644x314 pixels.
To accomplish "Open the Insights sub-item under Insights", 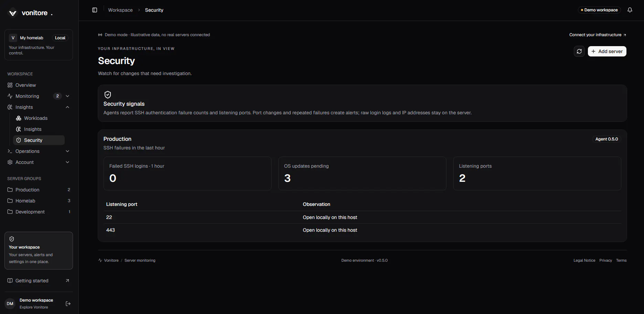I will coord(39,129).
